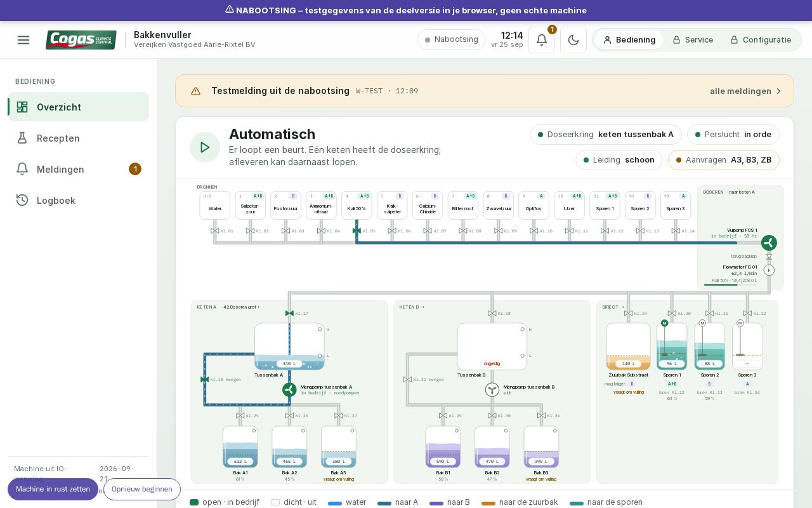Open Logboek in the sidebar

[x=78, y=200]
